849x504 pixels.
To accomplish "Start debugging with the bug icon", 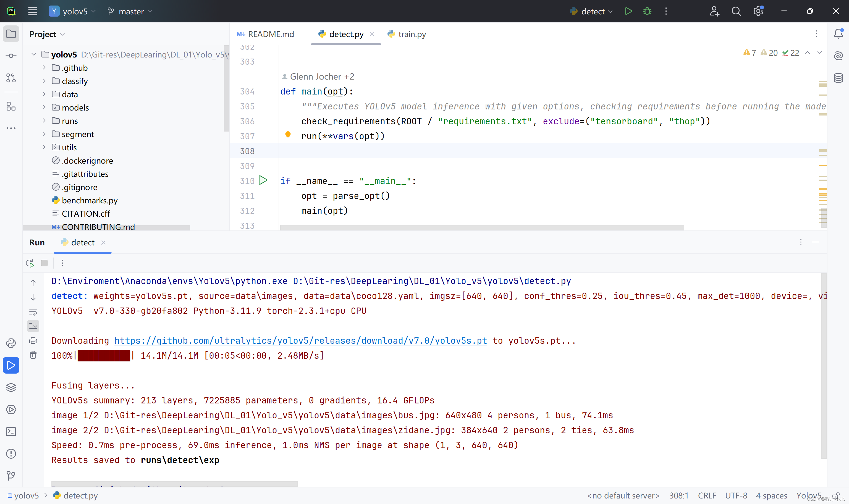I will click(x=647, y=11).
